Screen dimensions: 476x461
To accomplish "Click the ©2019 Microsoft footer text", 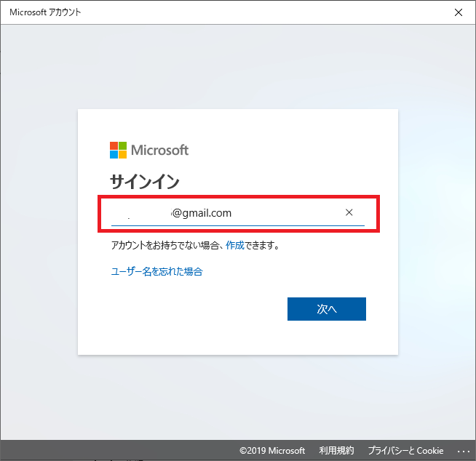I will [x=271, y=451].
